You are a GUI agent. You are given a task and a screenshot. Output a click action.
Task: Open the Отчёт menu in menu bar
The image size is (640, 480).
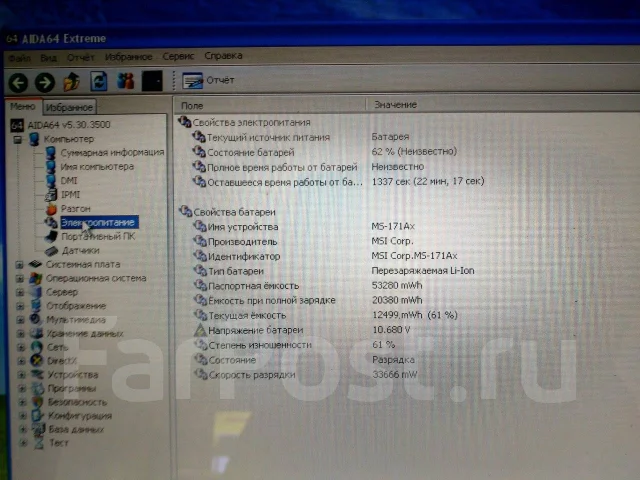click(80, 58)
